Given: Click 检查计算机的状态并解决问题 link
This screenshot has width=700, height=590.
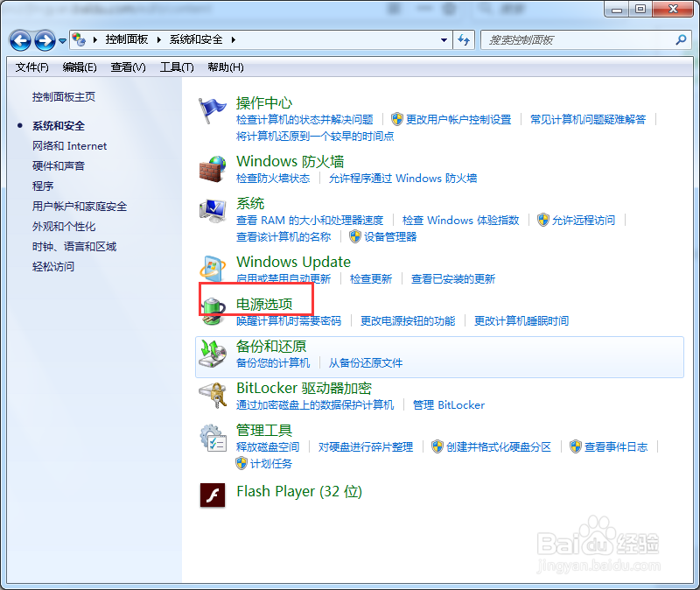Looking at the screenshot, I should tap(304, 120).
